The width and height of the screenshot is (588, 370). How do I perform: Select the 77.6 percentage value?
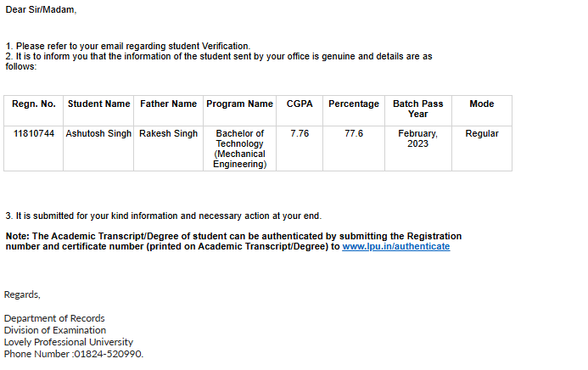pyautogui.click(x=354, y=134)
